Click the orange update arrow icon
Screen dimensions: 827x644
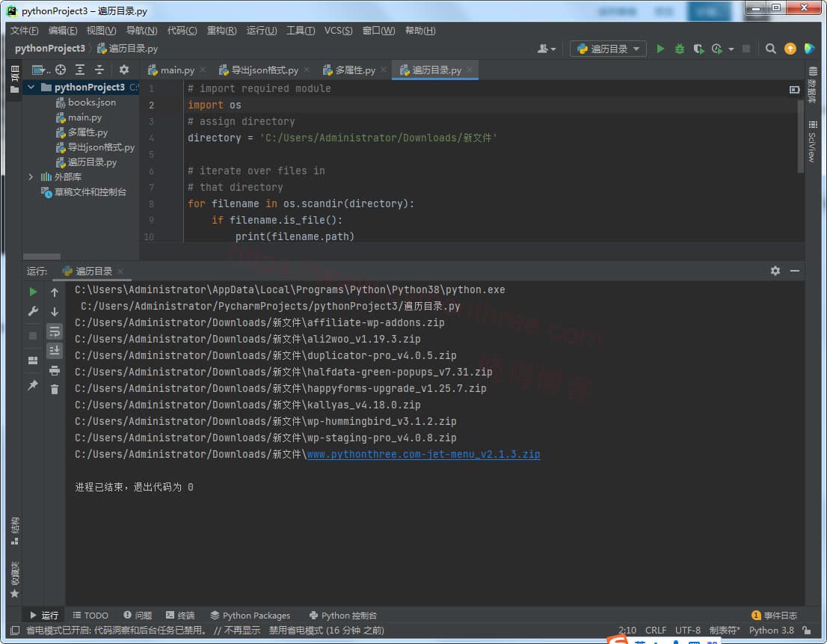coord(790,49)
